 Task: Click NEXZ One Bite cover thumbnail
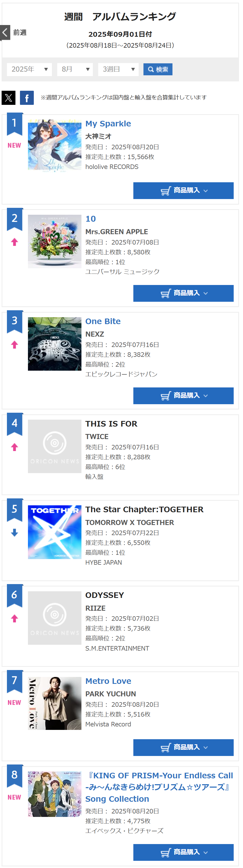pos(55,344)
